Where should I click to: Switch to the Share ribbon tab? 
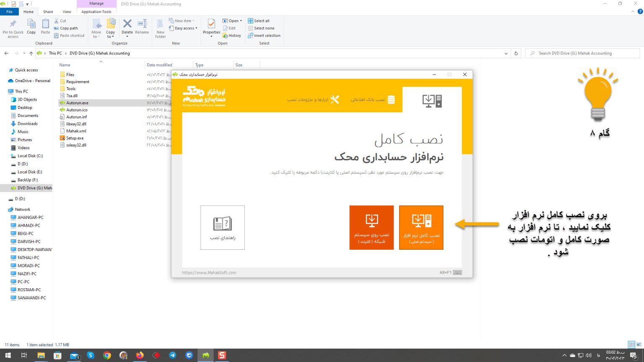[x=48, y=12]
